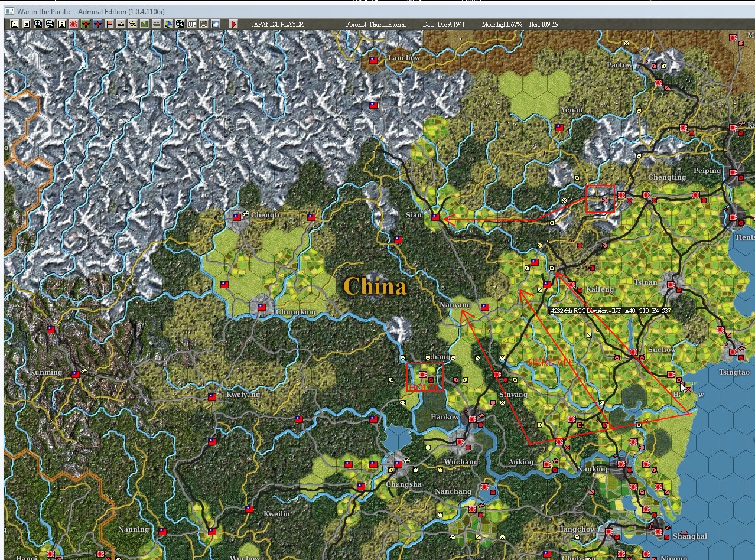Click the document list toolbar icon
This screenshot has height=560, width=755.
[26, 24]
